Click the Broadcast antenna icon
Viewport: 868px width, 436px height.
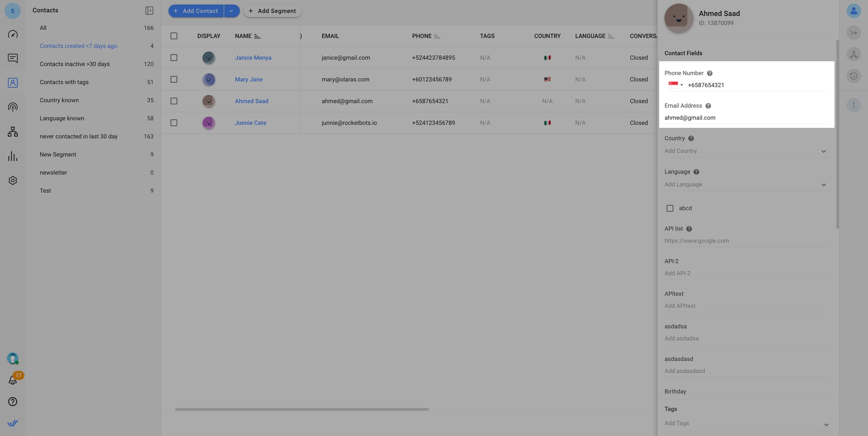tap(12, 107)
